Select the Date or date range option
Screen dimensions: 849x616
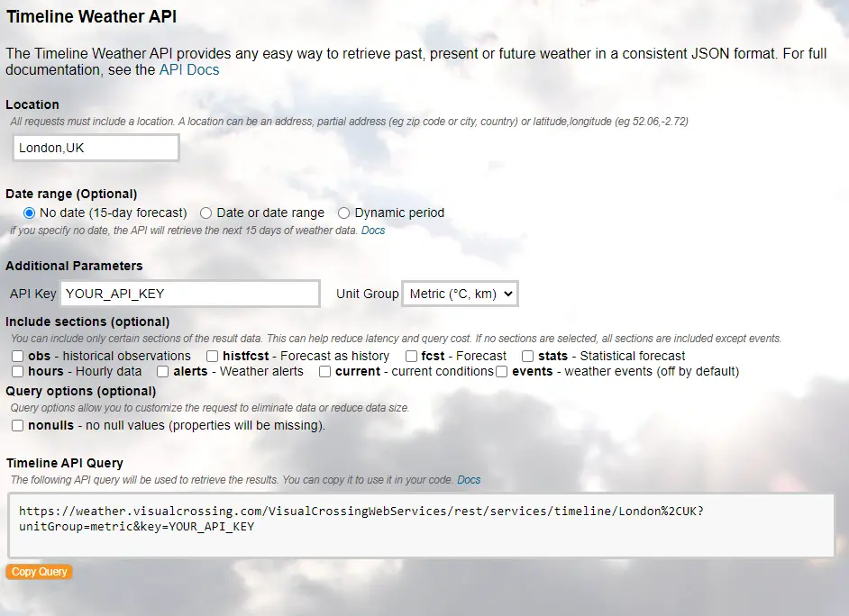pos(206,213)
